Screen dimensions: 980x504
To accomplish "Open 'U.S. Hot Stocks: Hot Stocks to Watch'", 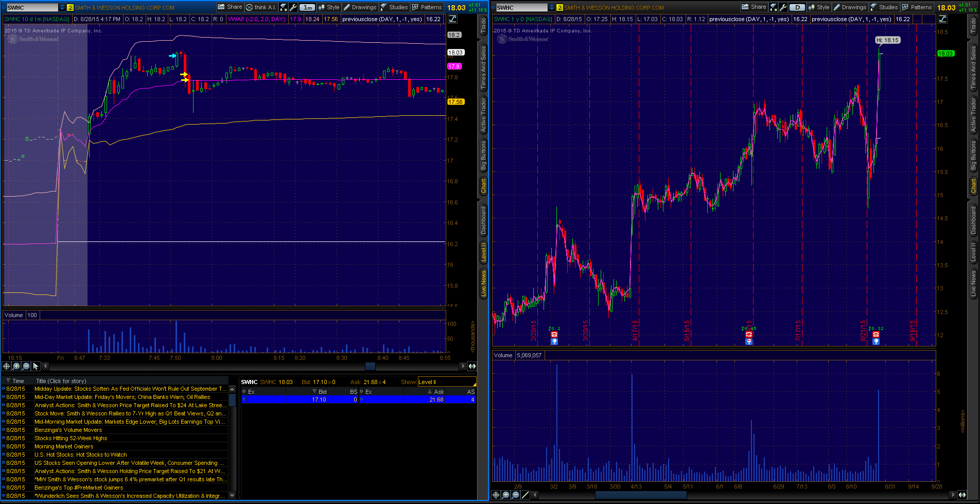I will (x=81, y=455).
